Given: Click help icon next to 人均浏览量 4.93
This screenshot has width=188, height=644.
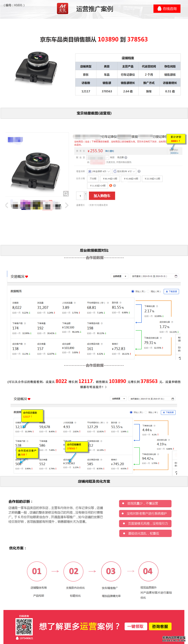Looking at the screenshot, I should (x=75, y=423).
